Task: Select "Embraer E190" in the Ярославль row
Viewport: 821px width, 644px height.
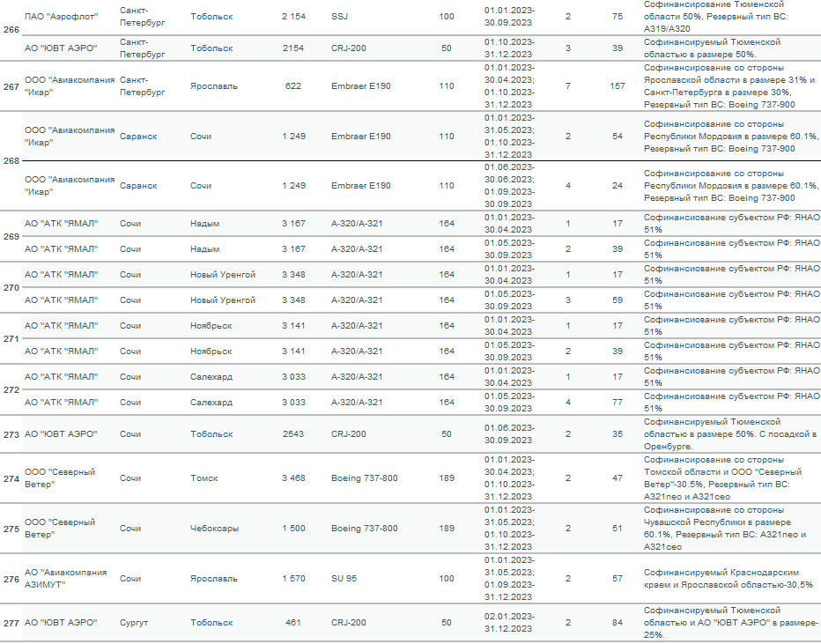Action: click(361, 85)
